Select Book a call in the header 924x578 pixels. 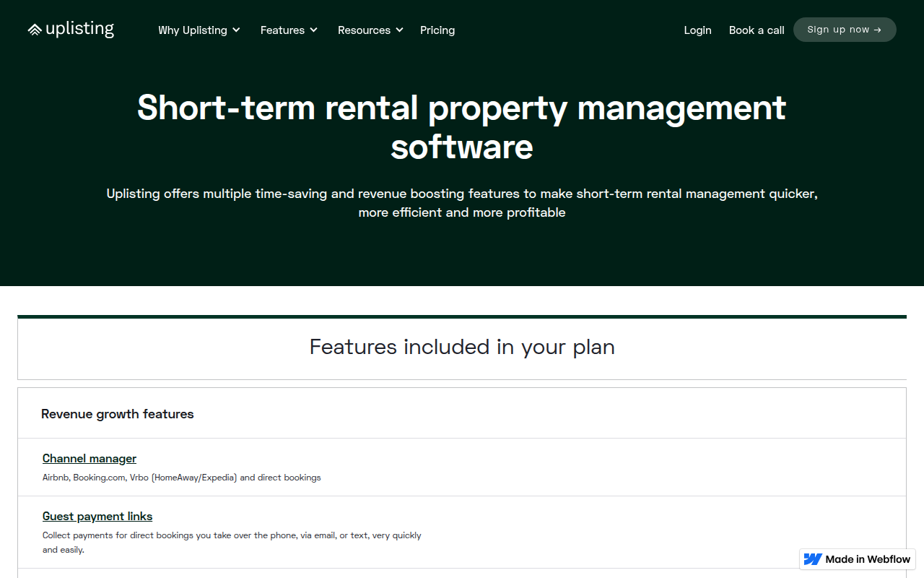point(757,30)
